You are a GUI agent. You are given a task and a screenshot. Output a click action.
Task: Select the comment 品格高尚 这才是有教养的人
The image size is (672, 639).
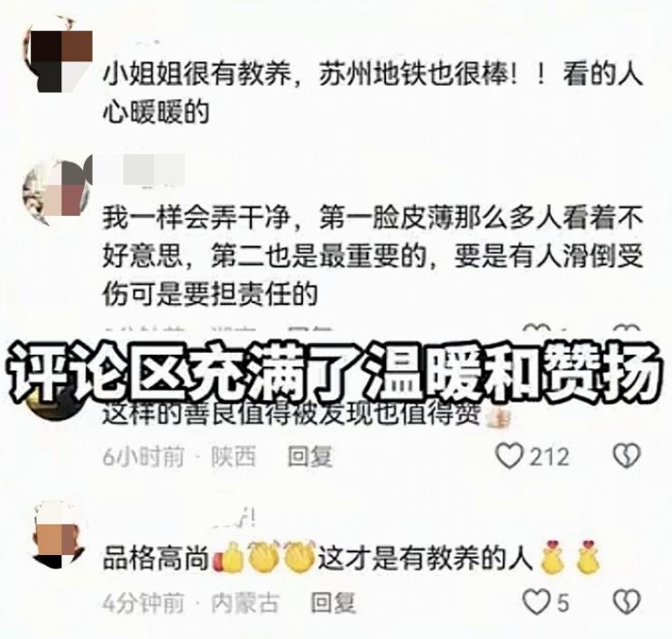point(352,559)
